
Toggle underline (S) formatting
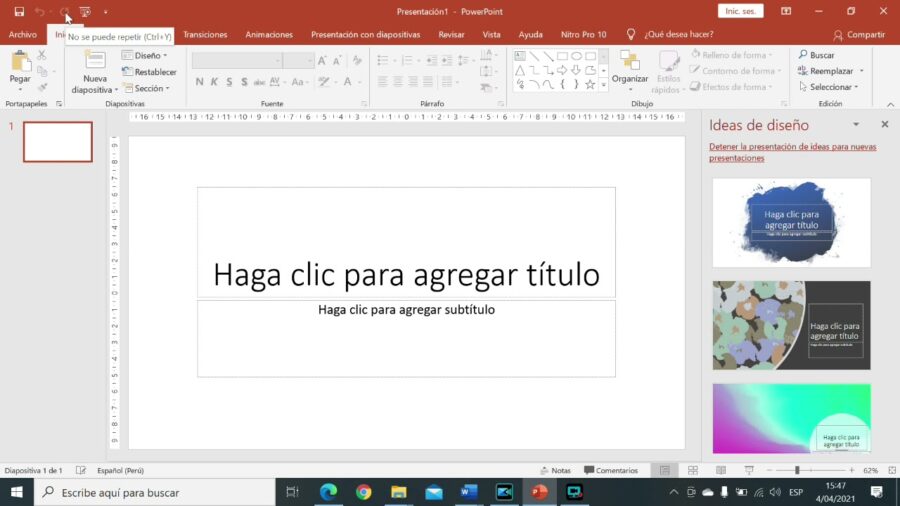pyautogui.click(x=229, y=82)
